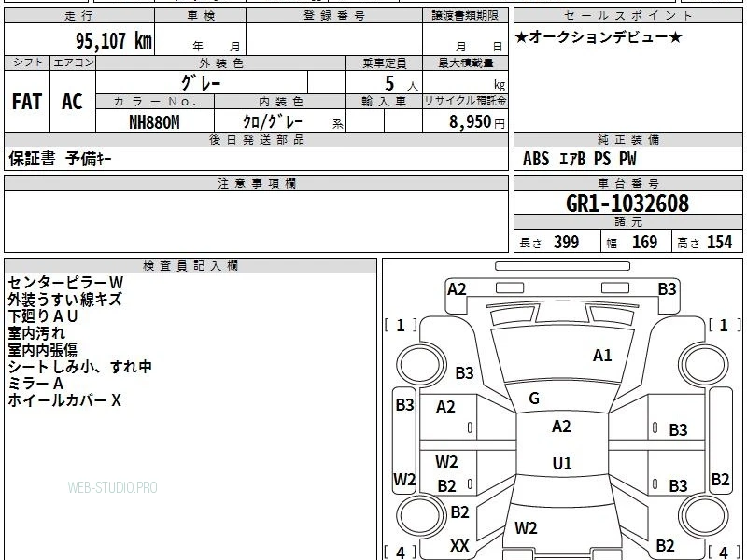Click the AC air conditioner value
Screen dimensions: 747x560
click(73, 102)
